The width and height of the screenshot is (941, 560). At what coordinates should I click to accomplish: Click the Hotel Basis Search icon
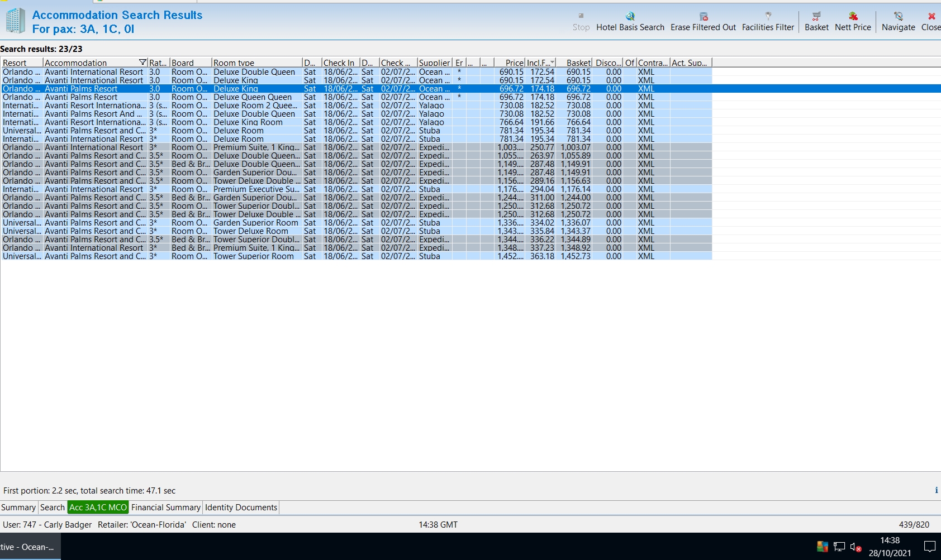pyautogui.click(x=630, y=16)
